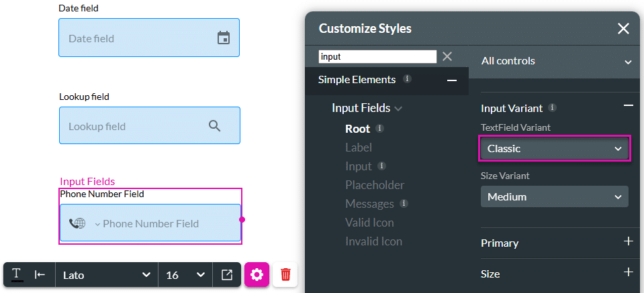Expand the Size section plus icon
Viewport: 644px width, 293px height.
pos(628,272)
